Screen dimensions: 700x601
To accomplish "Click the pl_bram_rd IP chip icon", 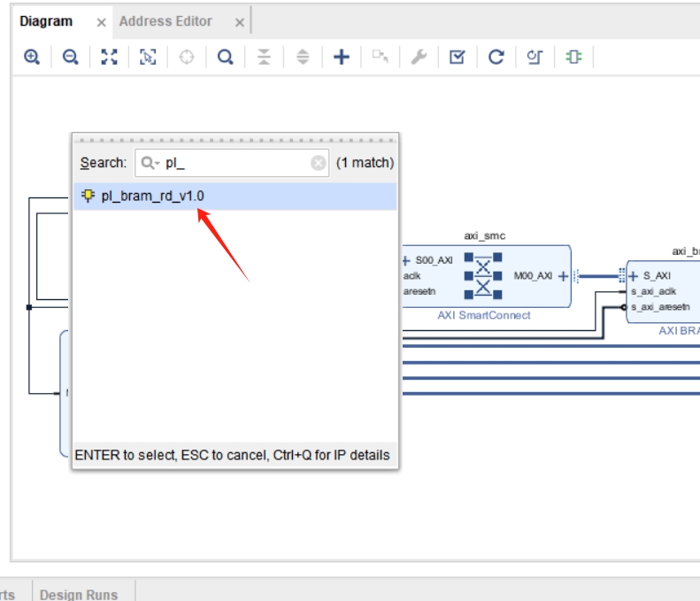I will 88,196.
